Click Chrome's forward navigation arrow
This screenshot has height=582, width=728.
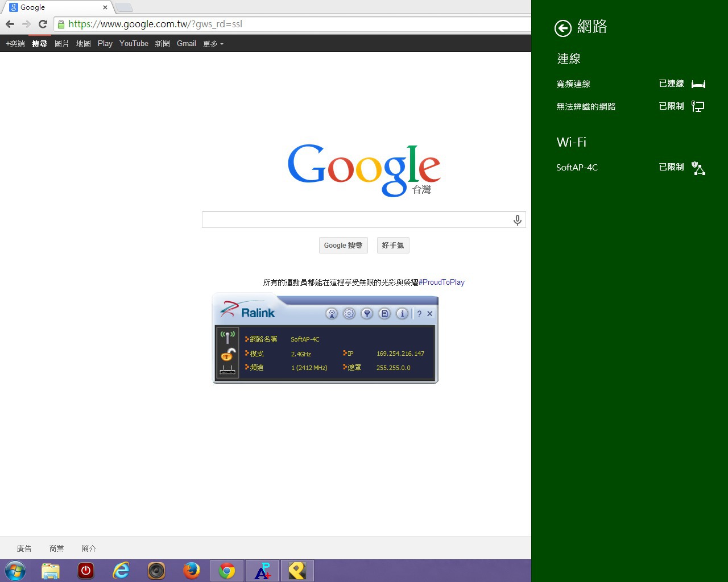click(26, 24)
